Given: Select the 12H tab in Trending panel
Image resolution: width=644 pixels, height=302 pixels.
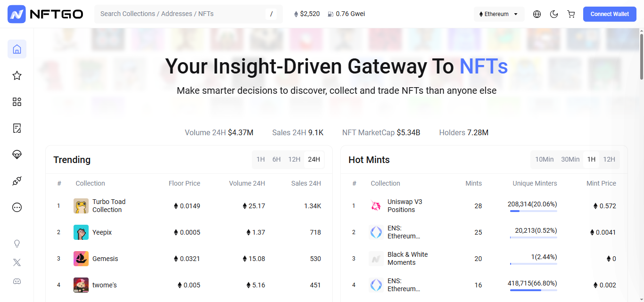Looking at the screenshot, I should 294,159.
